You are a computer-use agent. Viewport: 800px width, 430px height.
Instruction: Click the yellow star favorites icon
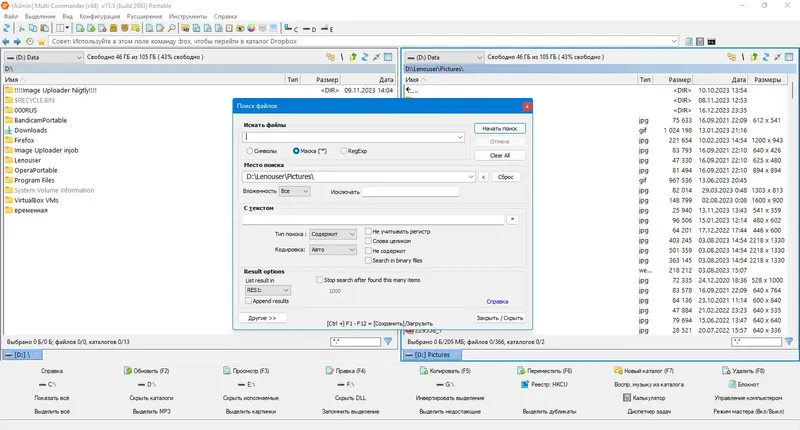tap(41, 42)
